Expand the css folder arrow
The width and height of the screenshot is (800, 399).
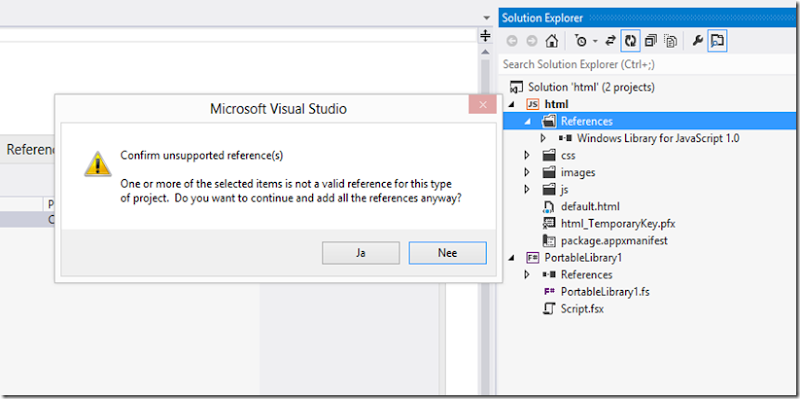[x=527, y=156]
